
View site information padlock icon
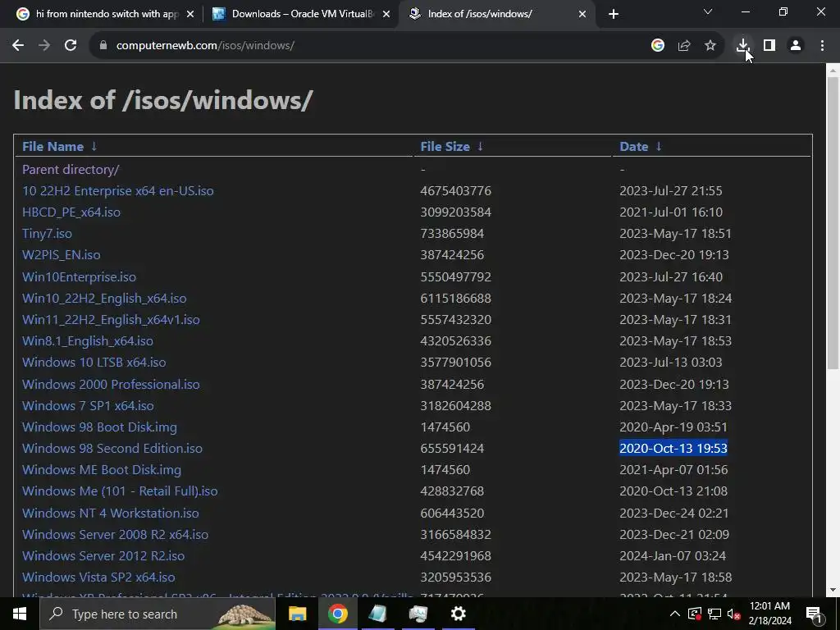point(103,46)
